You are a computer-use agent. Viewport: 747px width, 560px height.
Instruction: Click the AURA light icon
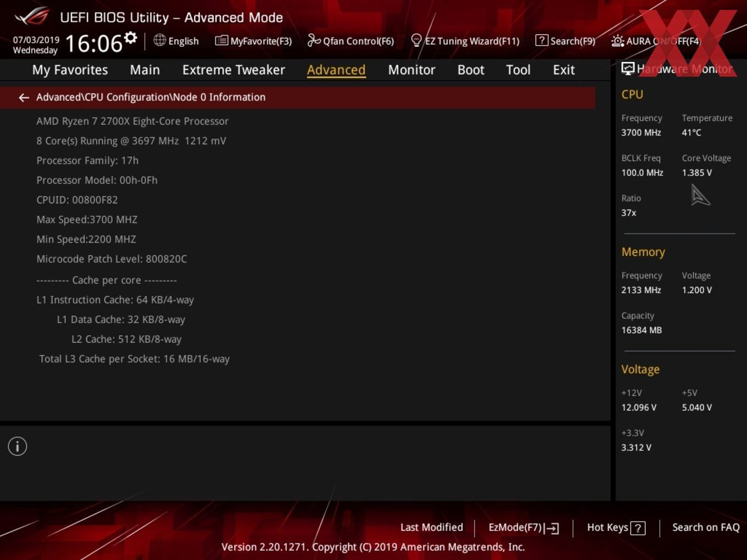617,41
